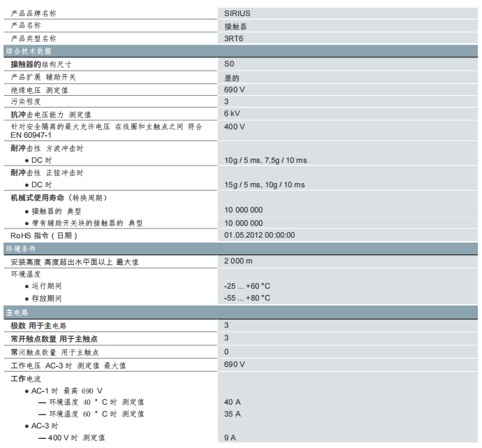Select the 40 A current value
Viewport: 482px width, 448px height.
point(232,402)
